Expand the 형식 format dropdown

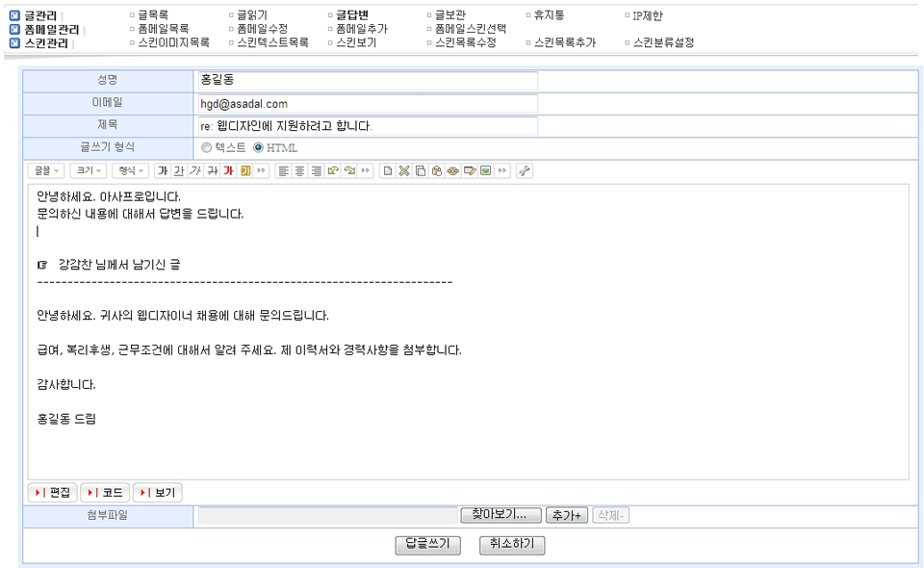(x=130, y=171)
